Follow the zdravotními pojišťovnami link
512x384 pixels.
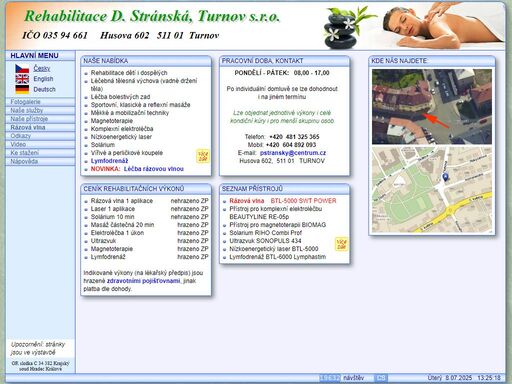[x=143, y=281]
